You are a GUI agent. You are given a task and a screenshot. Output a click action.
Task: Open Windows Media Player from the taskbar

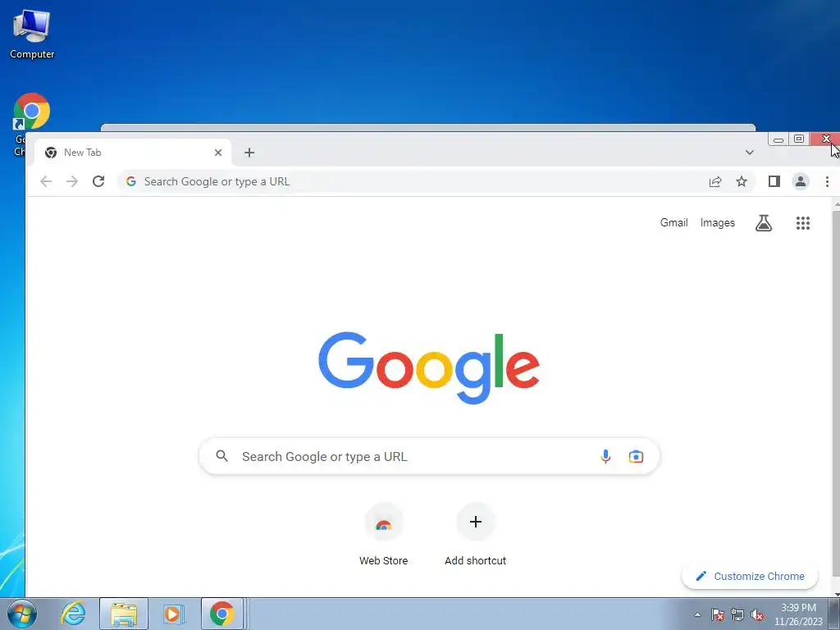click(172, 614)
